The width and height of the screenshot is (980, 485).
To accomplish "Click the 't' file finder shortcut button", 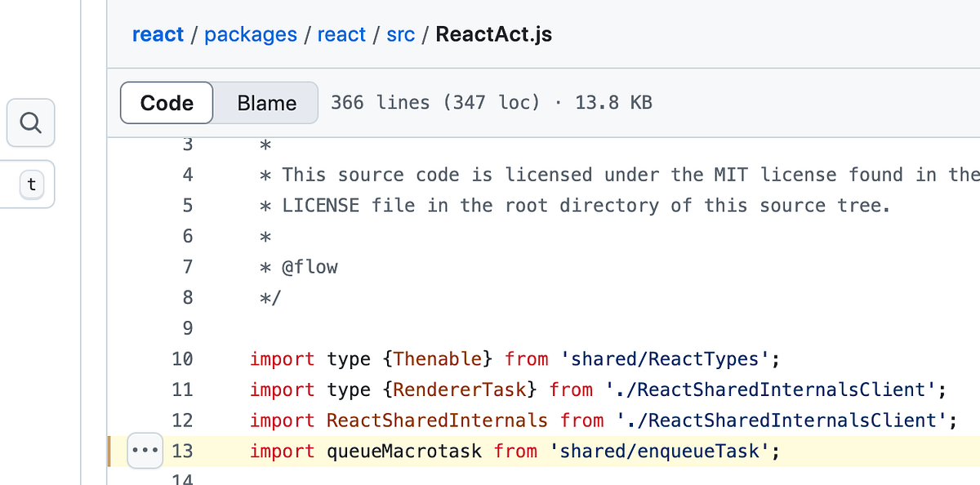I will pyautogui.click(x=31, y=185).
